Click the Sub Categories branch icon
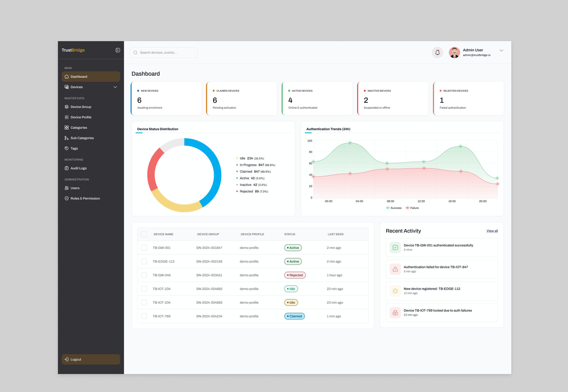This screenshot has width=568, height=392. coord(66,138)
